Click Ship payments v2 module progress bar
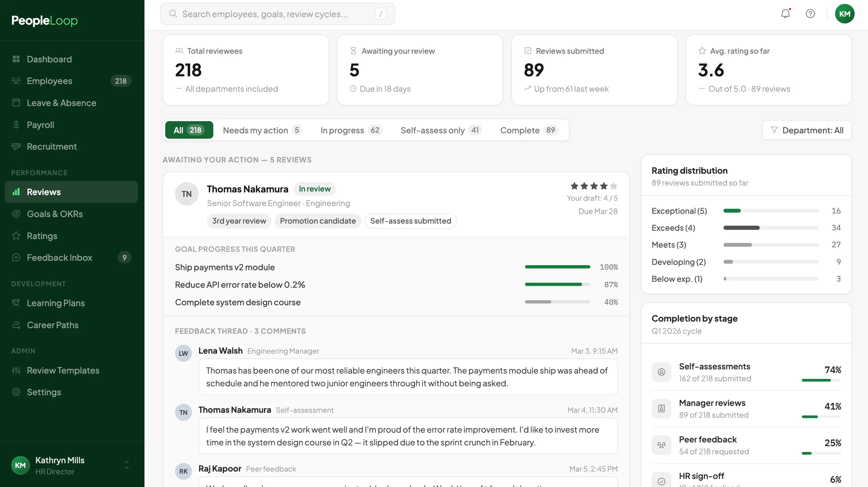The image size is (868, 487). 557,267
